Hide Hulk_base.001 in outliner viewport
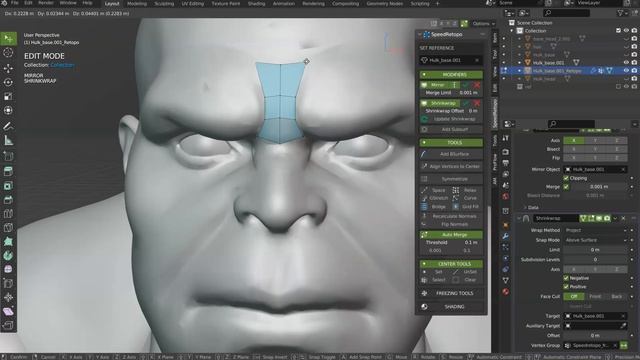Image resolution: width=640 pixels, height=360 pixels. [626, 62]
